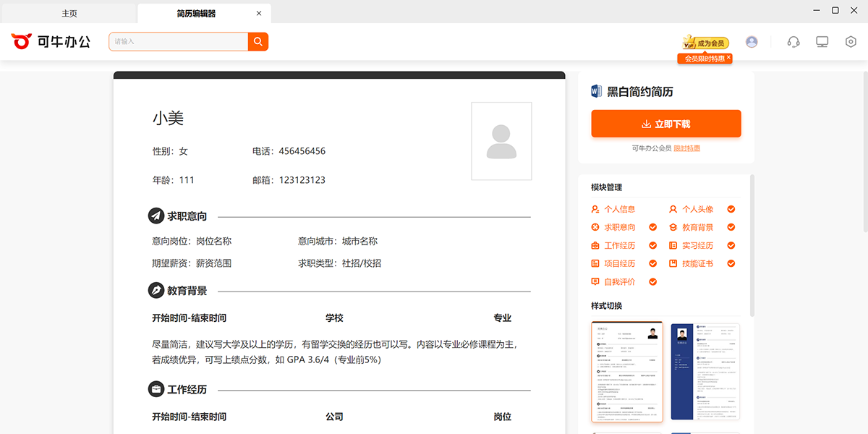This screenshot has height=434, width=868.
Task: Open the user account avatar icon
Action: coord(752,42)
